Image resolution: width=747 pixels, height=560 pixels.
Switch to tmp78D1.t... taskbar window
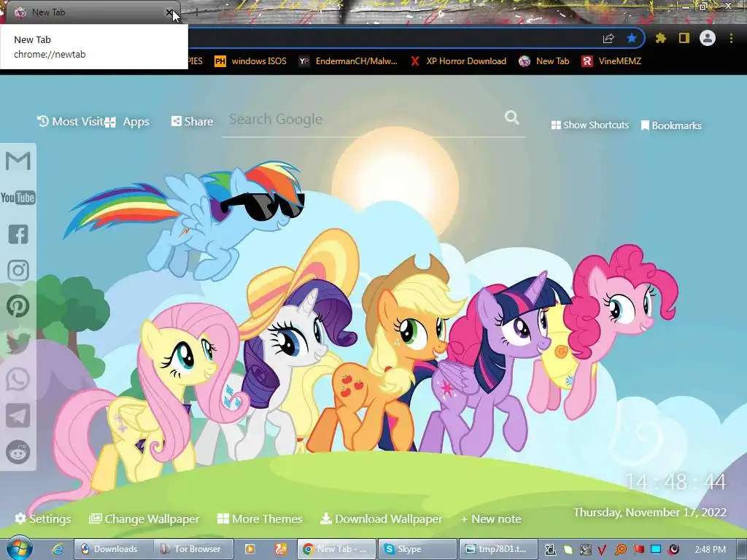coord(498,549)
